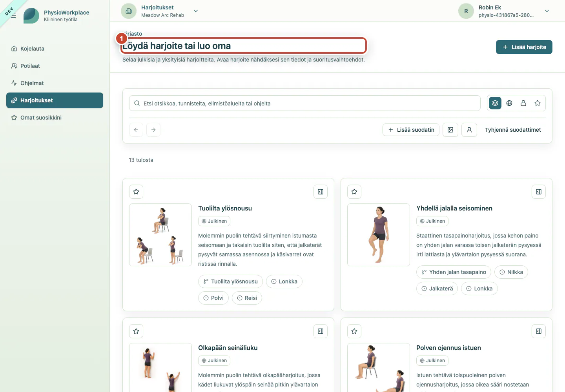Favorite the Yhdellä jalalla seisominen exercise

coord(354,192)
